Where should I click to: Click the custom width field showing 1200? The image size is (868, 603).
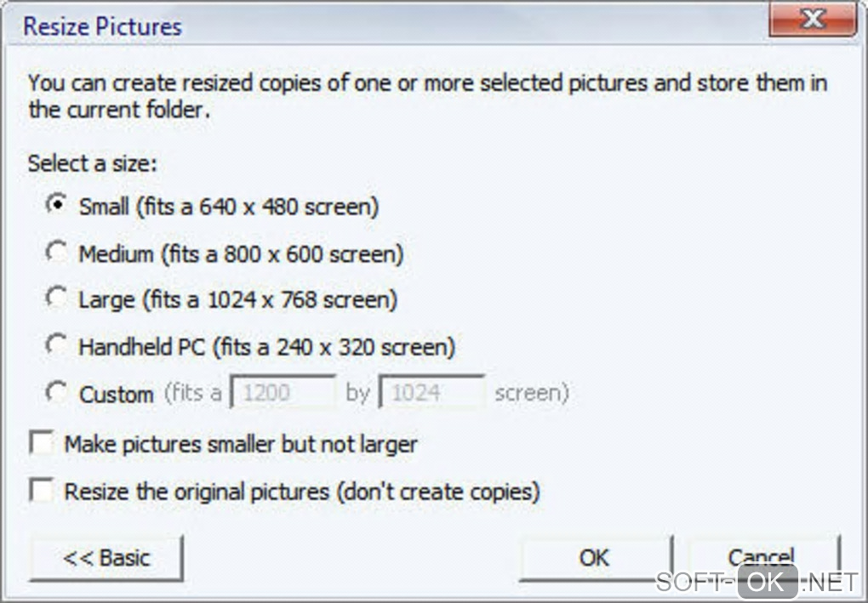[x=284, y=393]
